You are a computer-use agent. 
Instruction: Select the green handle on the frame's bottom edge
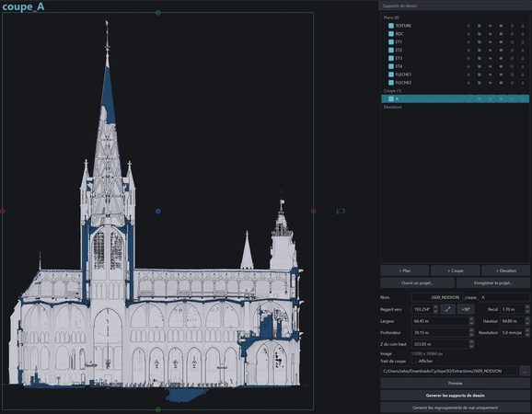(x=158, y=409)
